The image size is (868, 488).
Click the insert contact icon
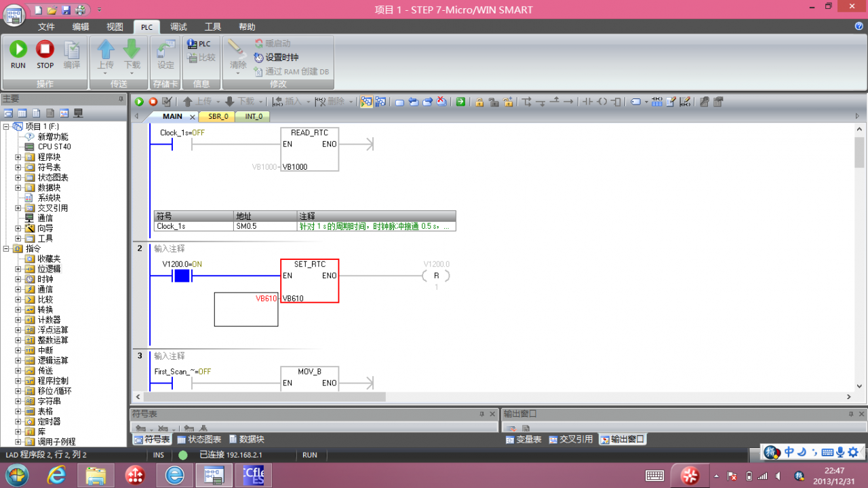click(587, 102)
